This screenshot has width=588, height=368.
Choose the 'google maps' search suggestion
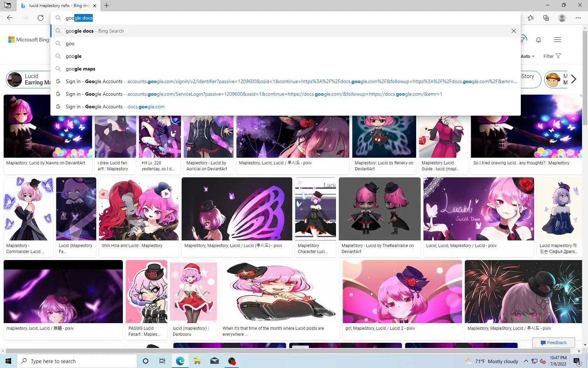click(286, 69)
